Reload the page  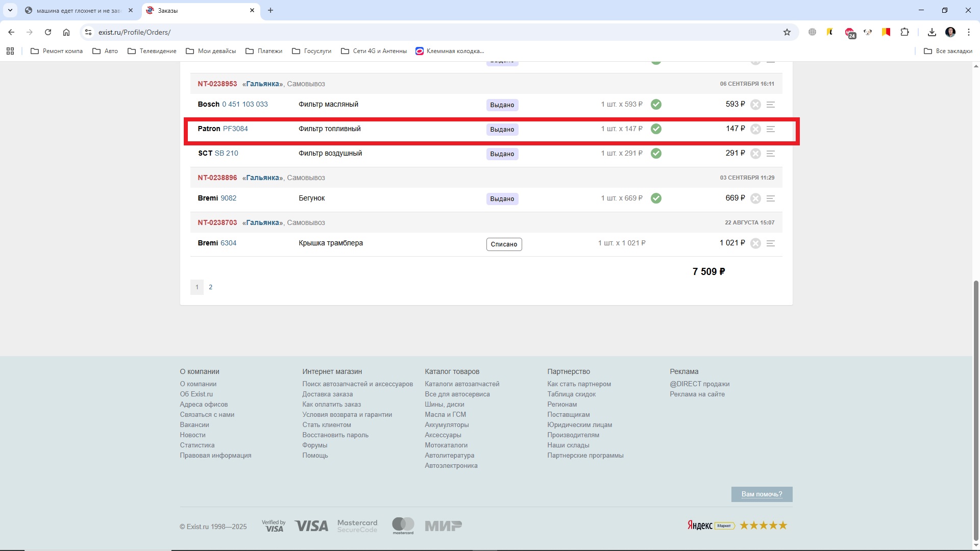(x=48, y=32)
